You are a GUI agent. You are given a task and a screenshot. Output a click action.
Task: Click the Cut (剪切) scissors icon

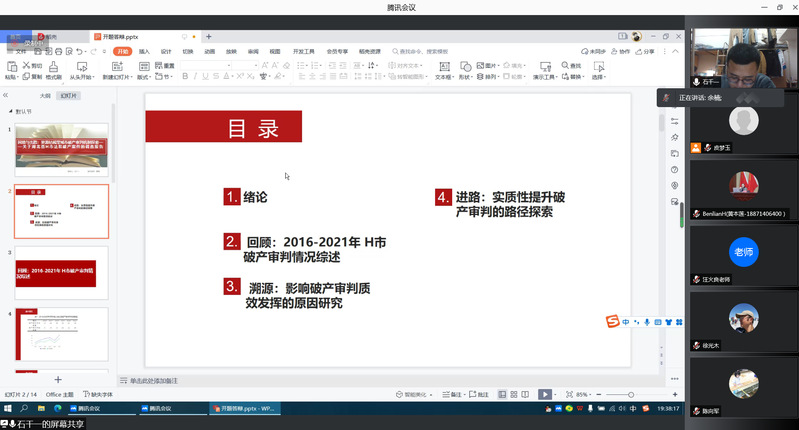tap(25, 66)
